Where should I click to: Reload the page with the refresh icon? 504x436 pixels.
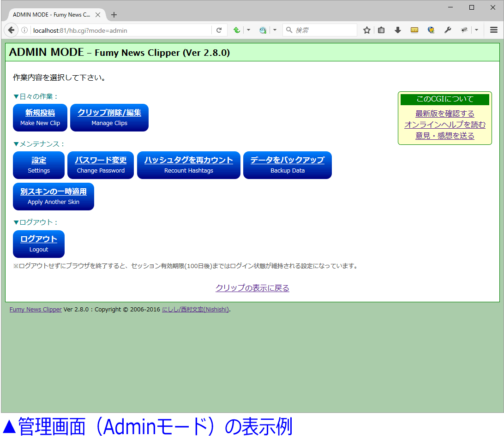coord(219,30)
